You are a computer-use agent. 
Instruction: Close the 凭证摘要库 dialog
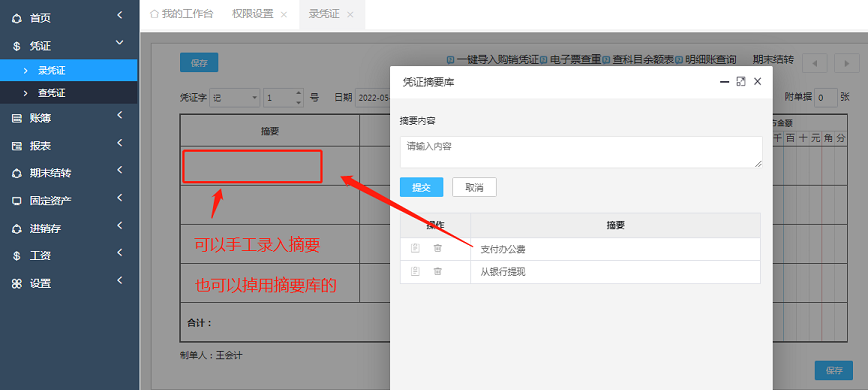tap(758, 81)
